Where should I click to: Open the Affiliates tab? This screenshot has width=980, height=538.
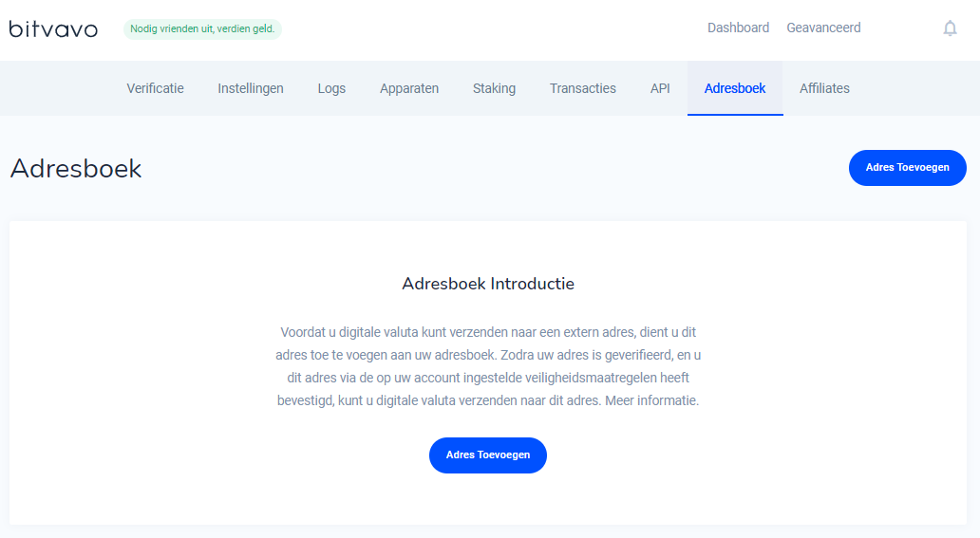(824, 88)
